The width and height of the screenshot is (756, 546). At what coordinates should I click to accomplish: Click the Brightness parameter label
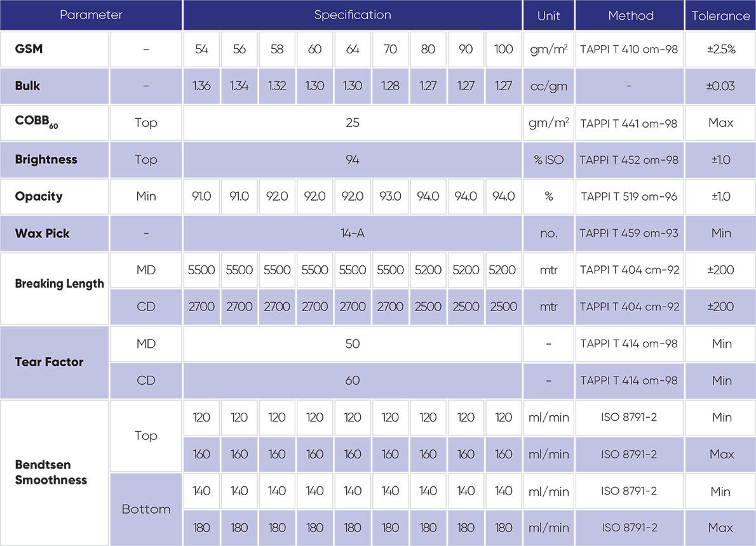tap(46, 159)
